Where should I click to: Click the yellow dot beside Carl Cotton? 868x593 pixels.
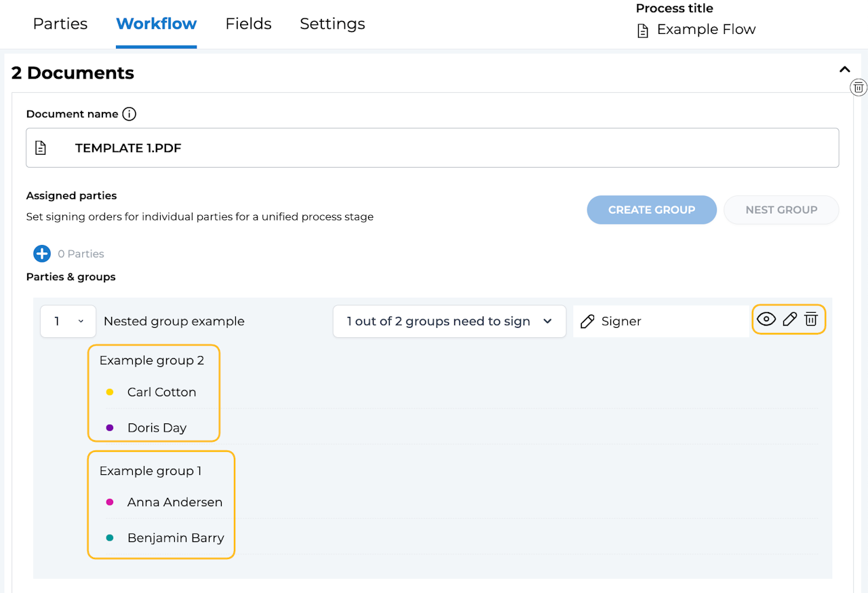(110, 392)
